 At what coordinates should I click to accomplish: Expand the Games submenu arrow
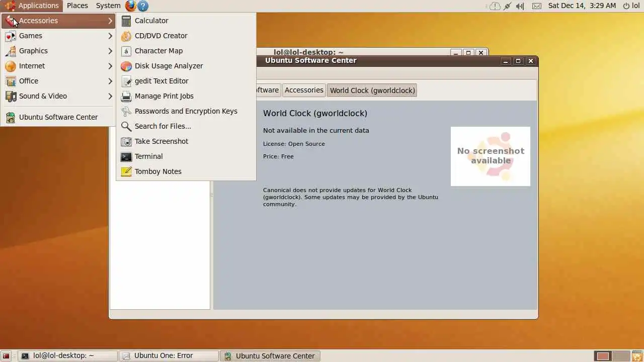[110, 36]
